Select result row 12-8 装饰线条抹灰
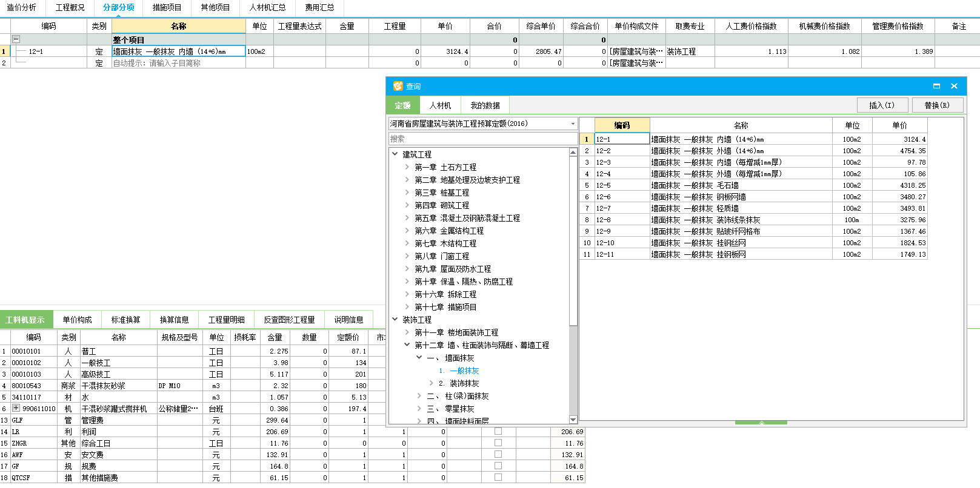The image size is (980, 488). (753, 220)
